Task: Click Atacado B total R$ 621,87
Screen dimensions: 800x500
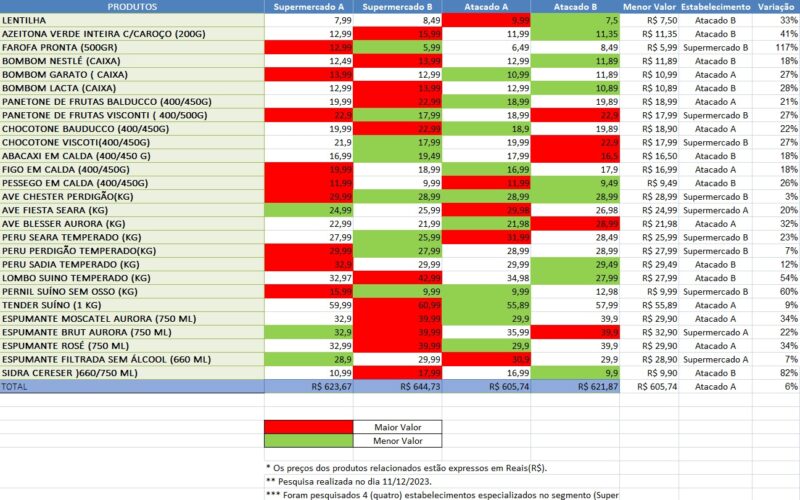Action: point(575,387)
